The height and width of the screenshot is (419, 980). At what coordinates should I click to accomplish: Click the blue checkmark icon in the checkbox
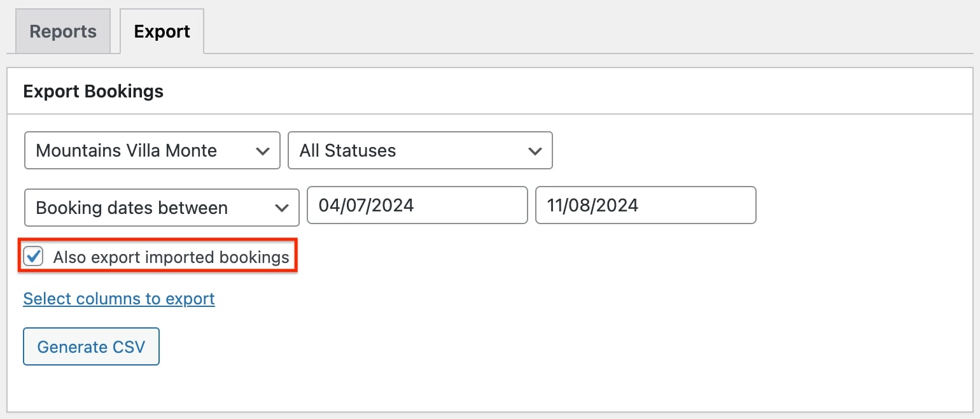[x=34, y=256]
